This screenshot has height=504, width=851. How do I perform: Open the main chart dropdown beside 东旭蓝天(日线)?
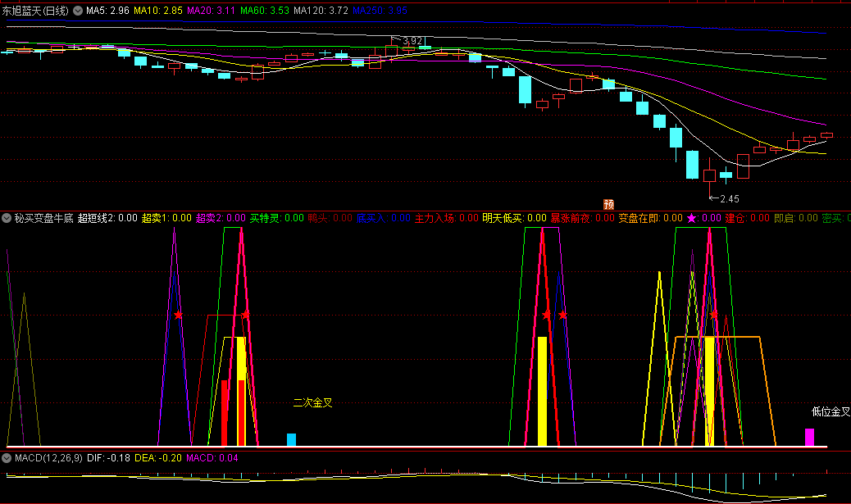tap(78, 11)
